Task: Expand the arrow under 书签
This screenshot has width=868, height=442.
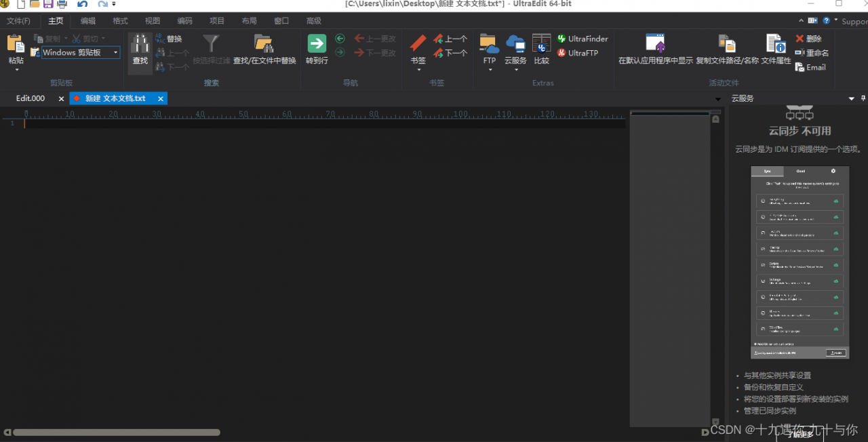Action: click(418, 70)
